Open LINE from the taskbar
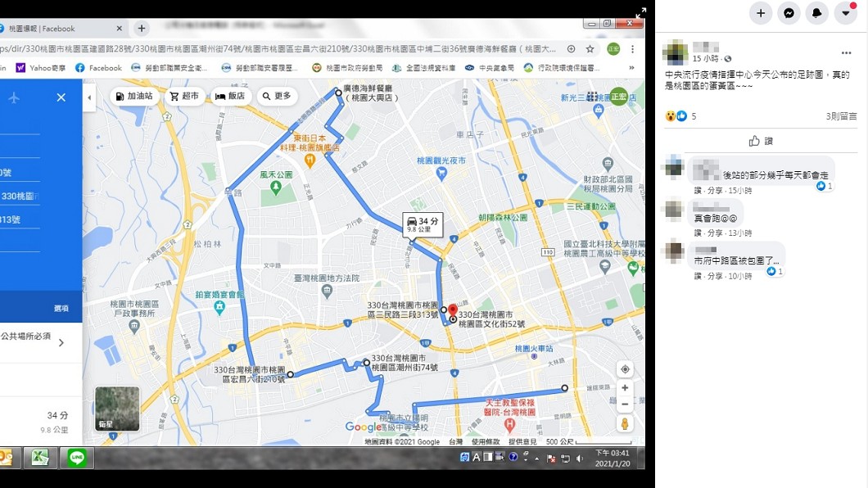Image resolution: width=868 pixels, height=488 pixels. [x=77, y=458]
